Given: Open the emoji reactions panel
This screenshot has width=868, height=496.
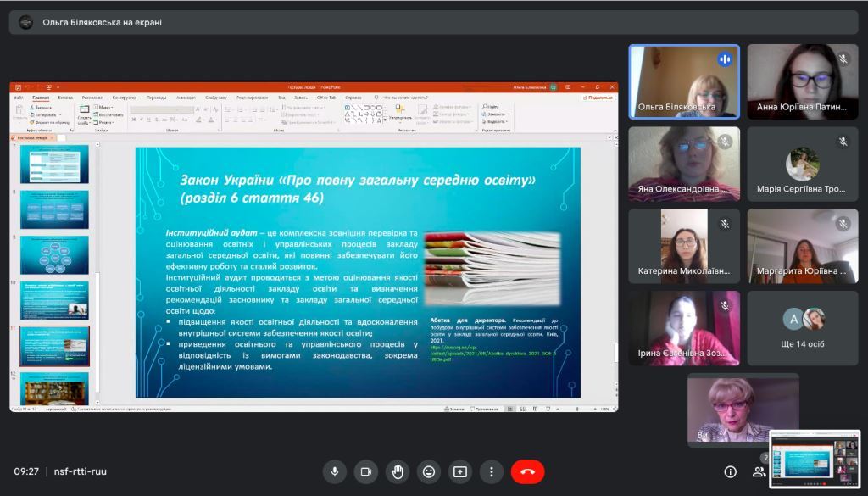Looking at the screenshot, I should coord(429,471).
